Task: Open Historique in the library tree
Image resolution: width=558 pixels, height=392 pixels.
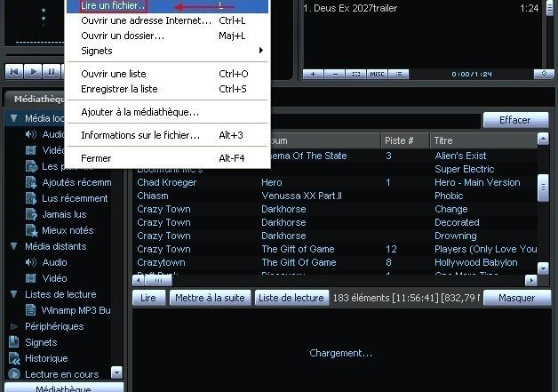Action: [x=45, y=358]
